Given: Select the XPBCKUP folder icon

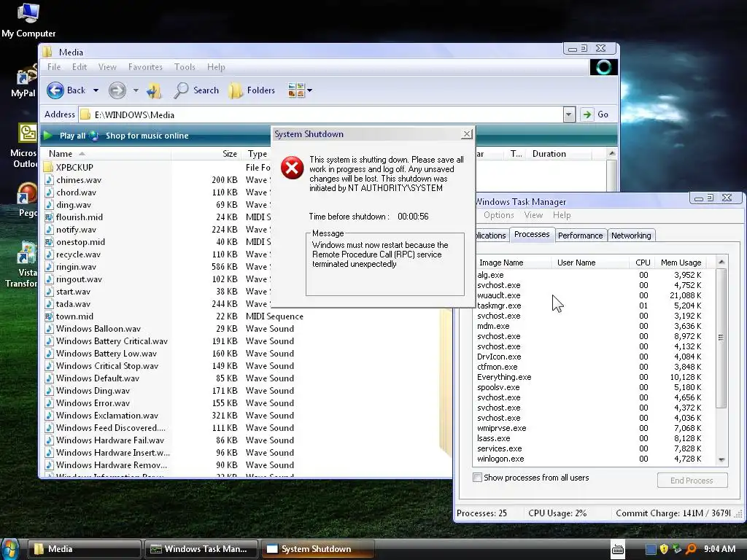Looking at the screenshot, I should pos(48,167).
